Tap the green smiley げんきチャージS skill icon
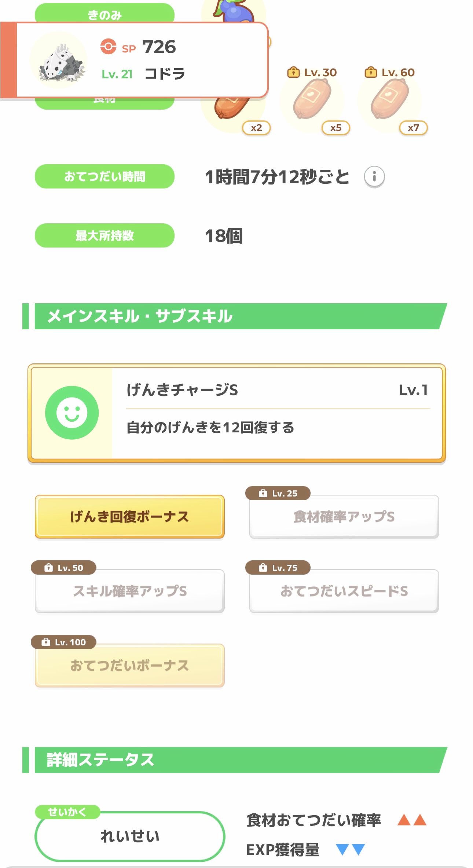473x868 pixels. 72,413
